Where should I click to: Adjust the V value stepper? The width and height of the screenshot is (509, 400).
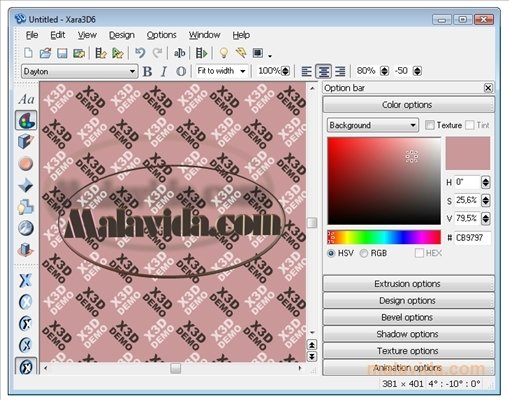(x=486, y=218)
